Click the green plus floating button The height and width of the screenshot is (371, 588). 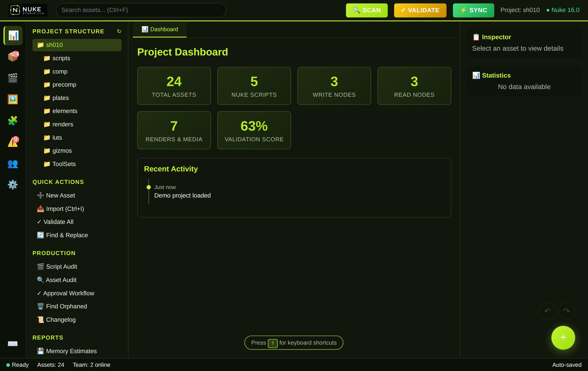point(563,337)
